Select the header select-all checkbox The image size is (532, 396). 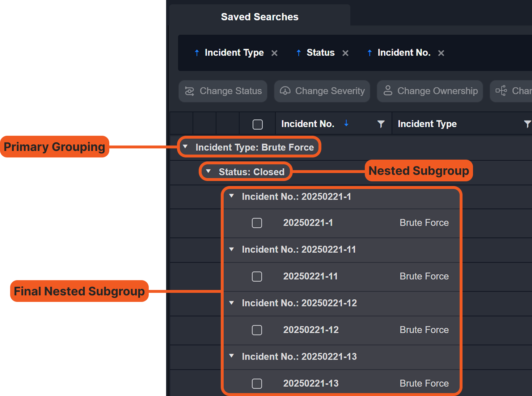click(x=258, y=125)
